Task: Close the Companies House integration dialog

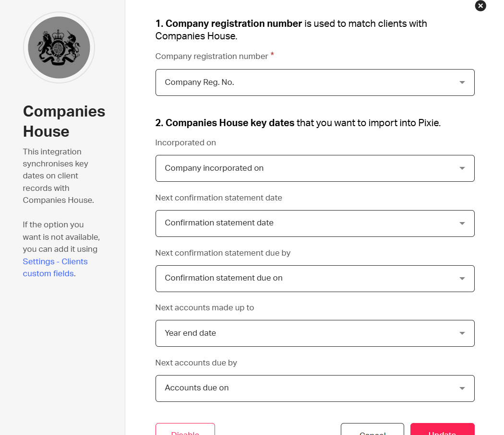Action: (x=480, y=6)
